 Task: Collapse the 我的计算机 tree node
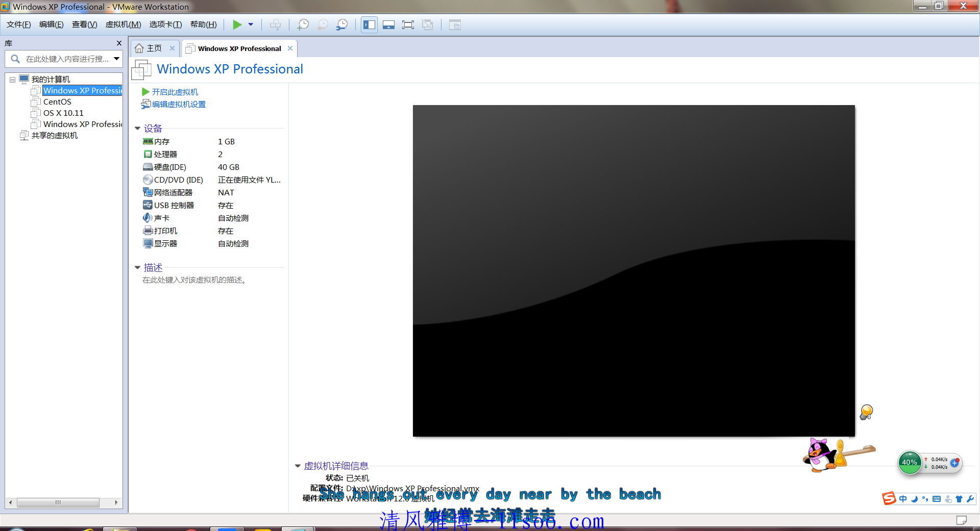tap(12, 80)
